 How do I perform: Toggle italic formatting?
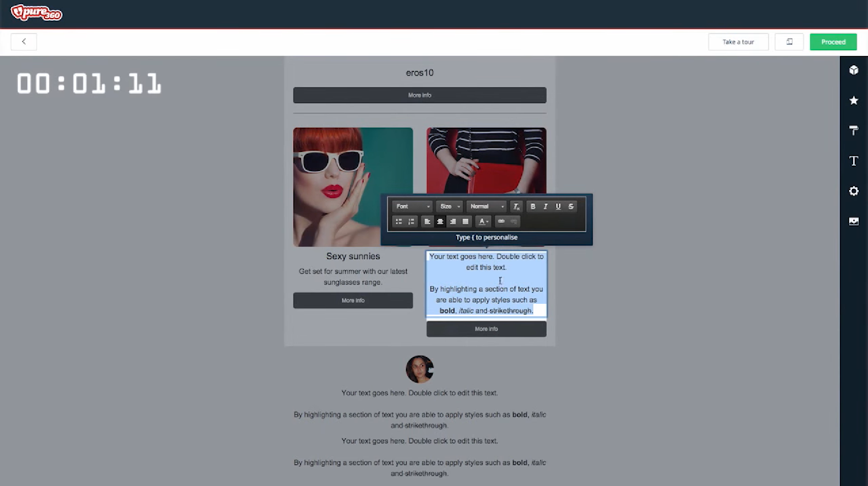(x=546, y=207)
